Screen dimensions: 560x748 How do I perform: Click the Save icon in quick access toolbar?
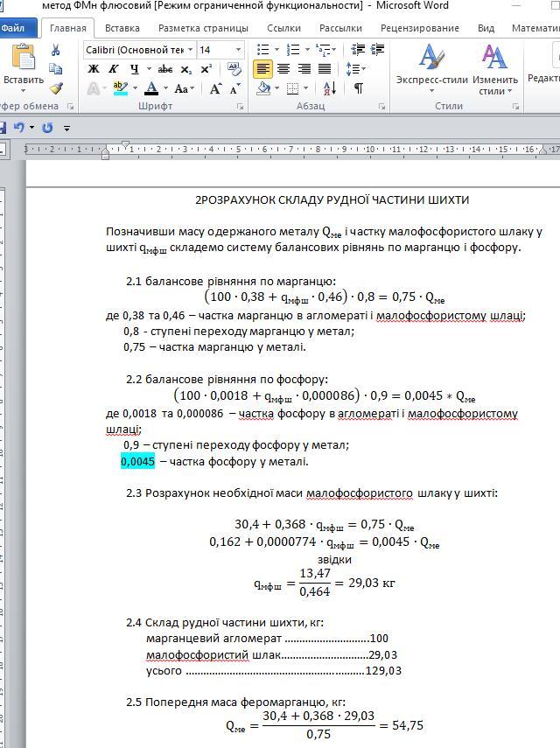(x=3, y=128)
